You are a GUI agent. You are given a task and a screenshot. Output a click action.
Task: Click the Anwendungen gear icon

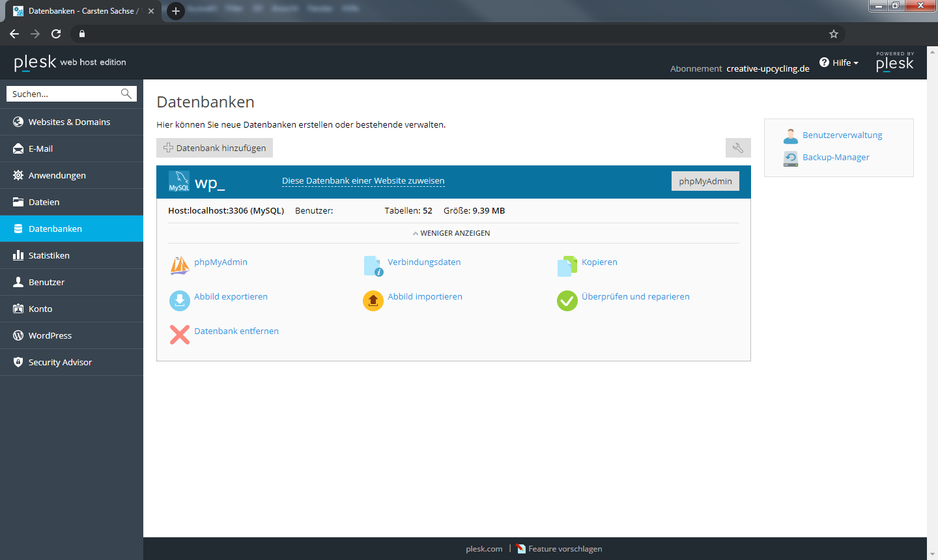[18, 175]
